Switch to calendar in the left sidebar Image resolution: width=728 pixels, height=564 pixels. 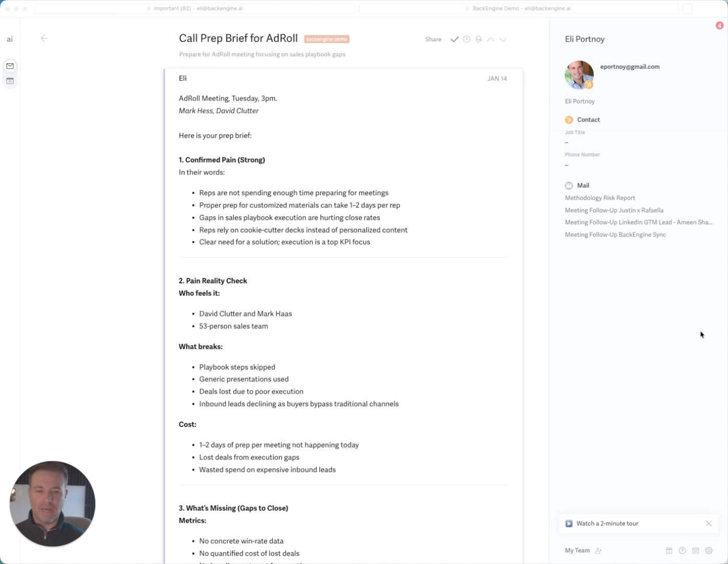tap(10, 81)
